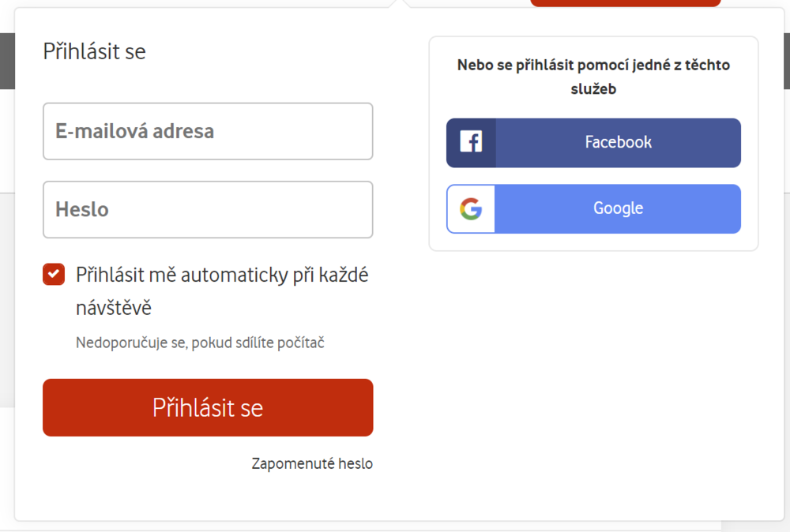Click the word "návštěvě" in checkbox label
This screenshot has height=532, width=790.
[113, 308]
